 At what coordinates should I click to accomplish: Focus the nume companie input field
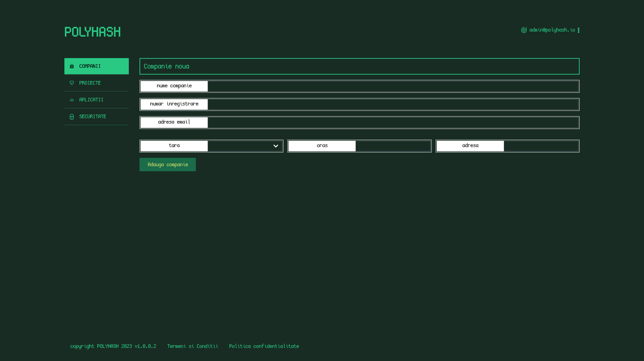(393, 86)
